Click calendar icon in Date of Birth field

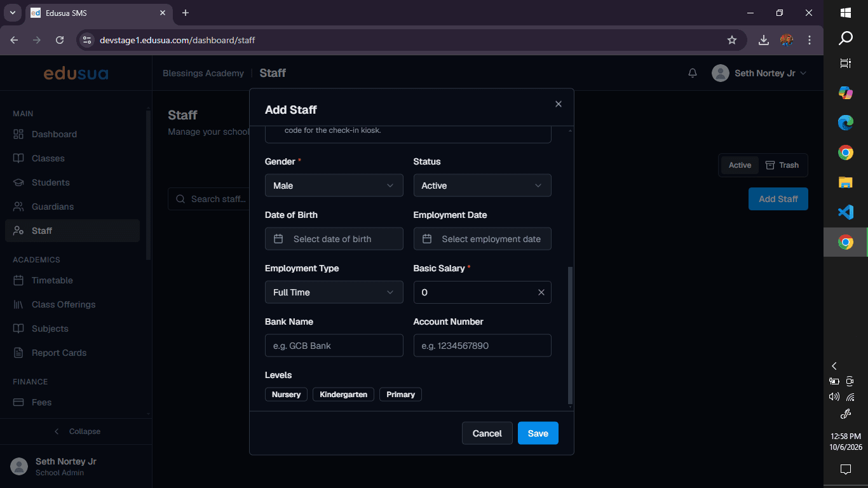pos(278,239)
